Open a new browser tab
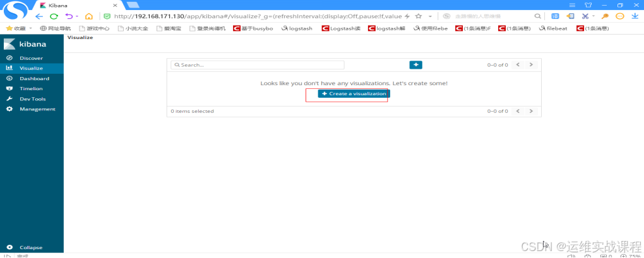 133,5
